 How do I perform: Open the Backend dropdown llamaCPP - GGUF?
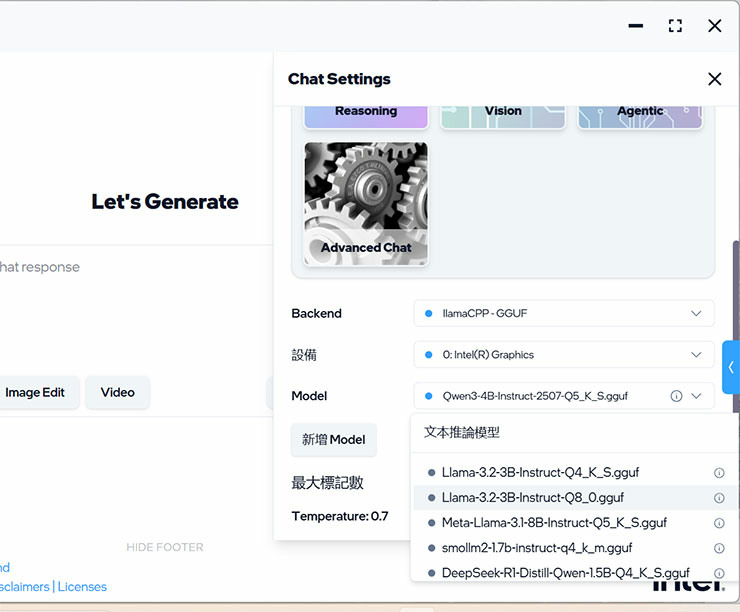tap(564, 313)
